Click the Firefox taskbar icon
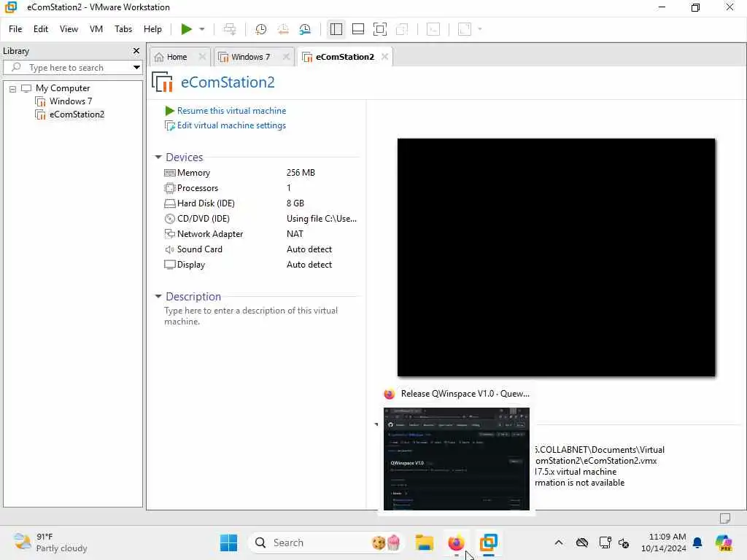This screenshot has width=747, height=560. (x=456, y=542)
